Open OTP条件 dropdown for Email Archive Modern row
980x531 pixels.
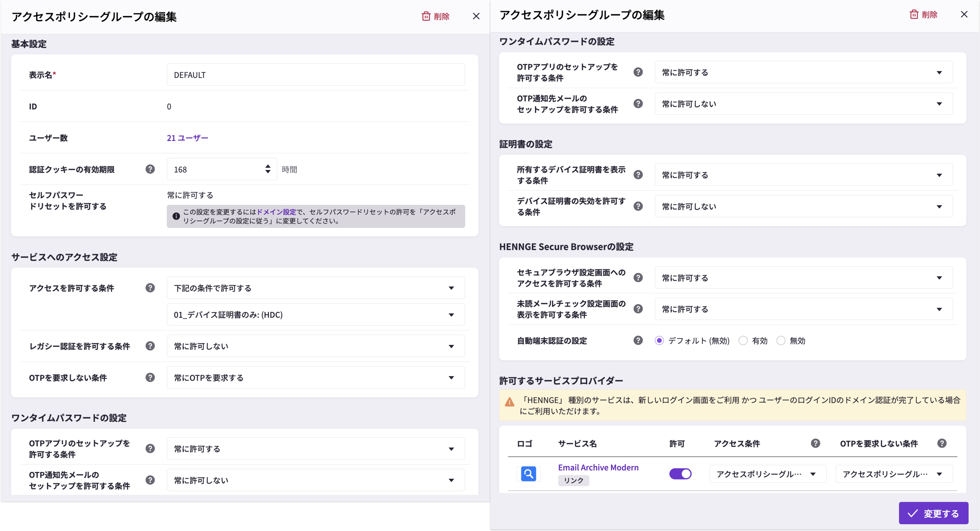click(894, 474)
